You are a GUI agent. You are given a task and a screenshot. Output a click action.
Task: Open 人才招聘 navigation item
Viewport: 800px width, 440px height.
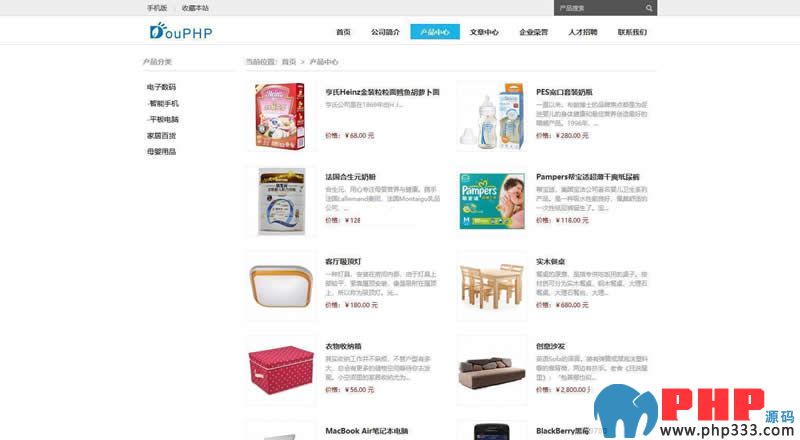tap(583, 32)
